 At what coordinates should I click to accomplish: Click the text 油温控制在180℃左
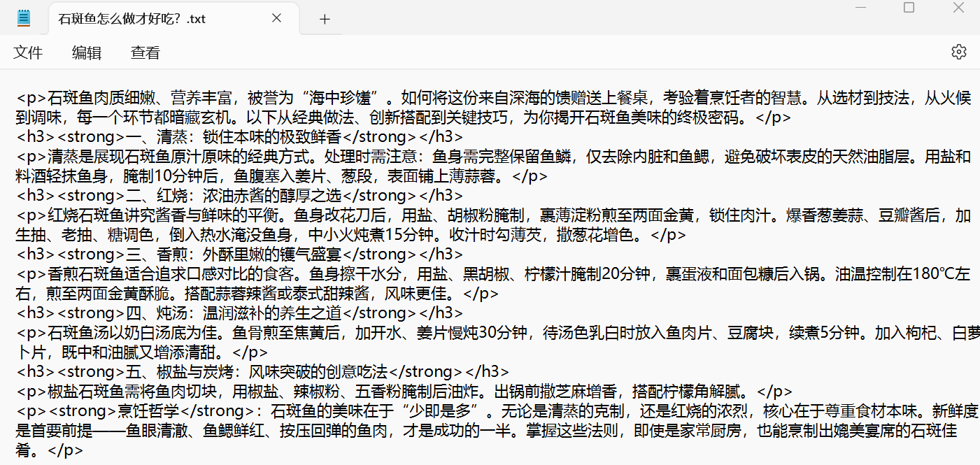tap(903, 274)
